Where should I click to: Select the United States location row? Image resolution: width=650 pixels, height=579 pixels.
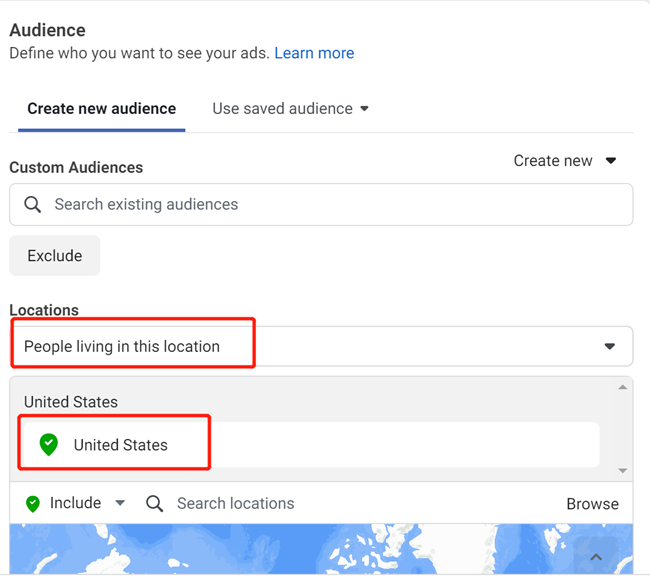pyautogui.click(x=310, y=445)
